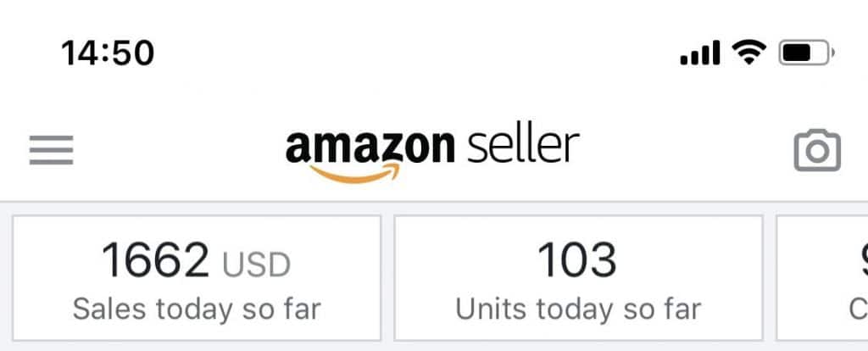868x351 pixels.
Task: Tap the 14:50 clock in status bar
Action: (108, 53)
